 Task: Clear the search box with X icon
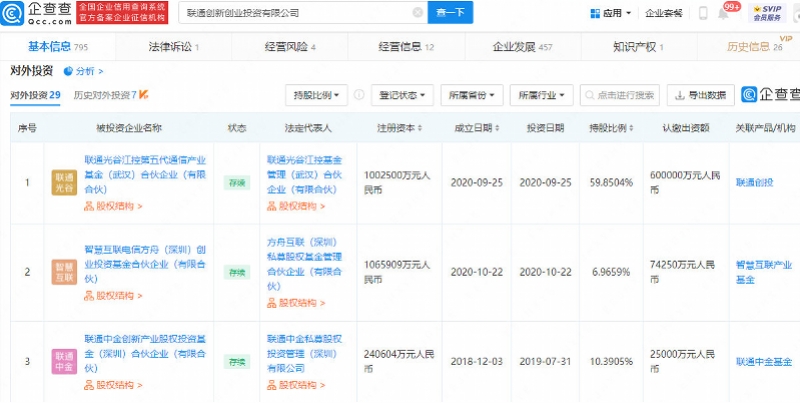click(418, 13)
